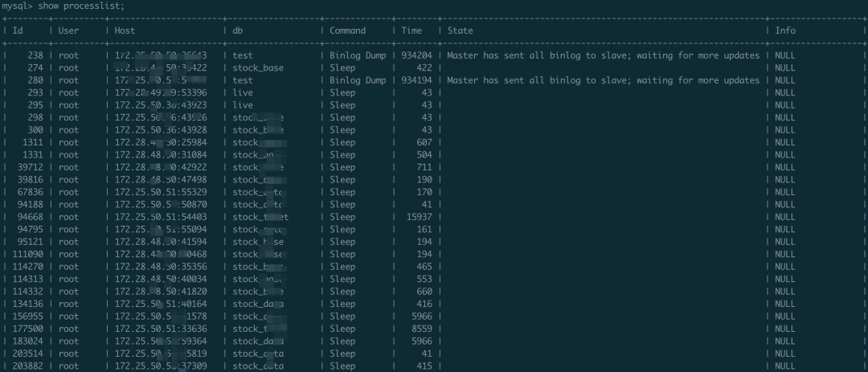Screen dimensions: 868x372
Task: Click the Command column header
Action: pos(347,31)
